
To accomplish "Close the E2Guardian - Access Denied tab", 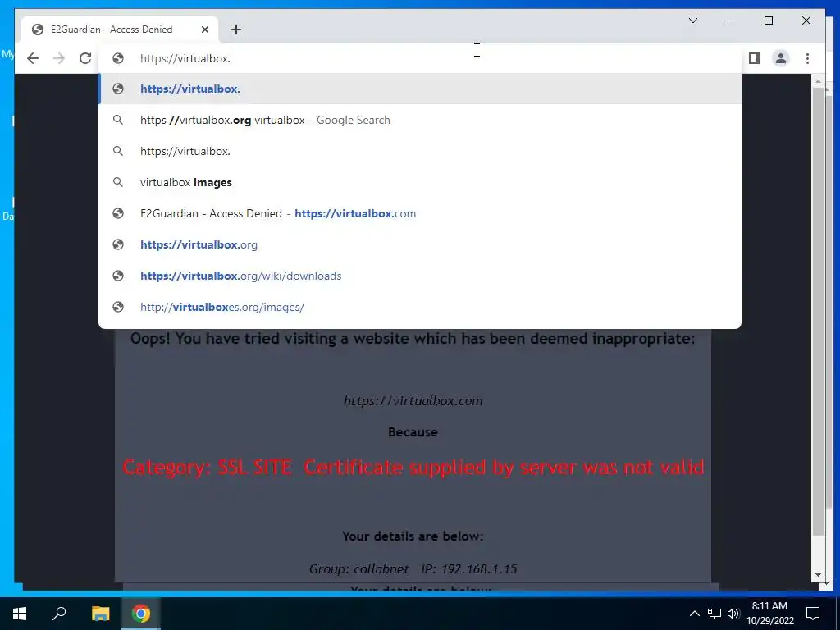I will (x=204, y=30).
